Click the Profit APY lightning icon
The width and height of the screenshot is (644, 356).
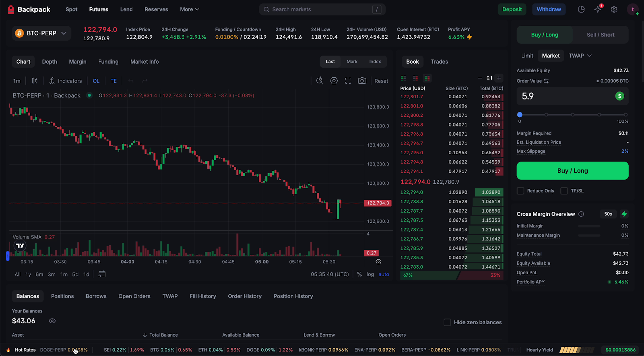[470, 37]
